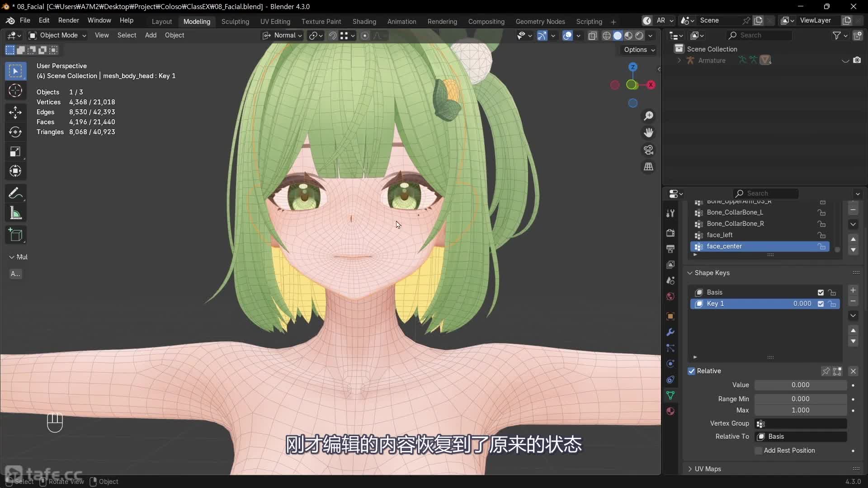The width and height of the screenshot is (868, 488).
Task: Uncheck the Relative checkbox
Action: coord(692,371)
